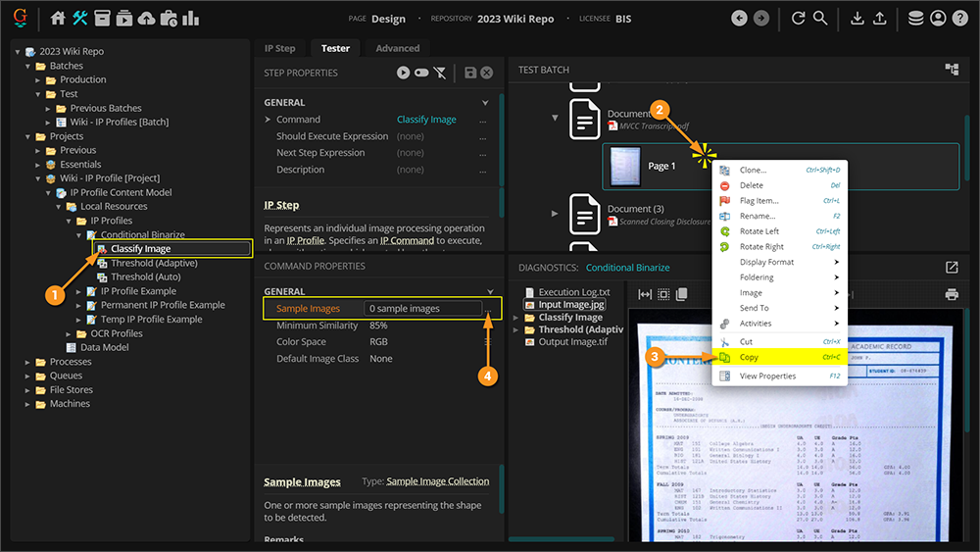Screen dimensions: 980x552
Task: Click the Design tools icon in top bar
Action: 80,18
